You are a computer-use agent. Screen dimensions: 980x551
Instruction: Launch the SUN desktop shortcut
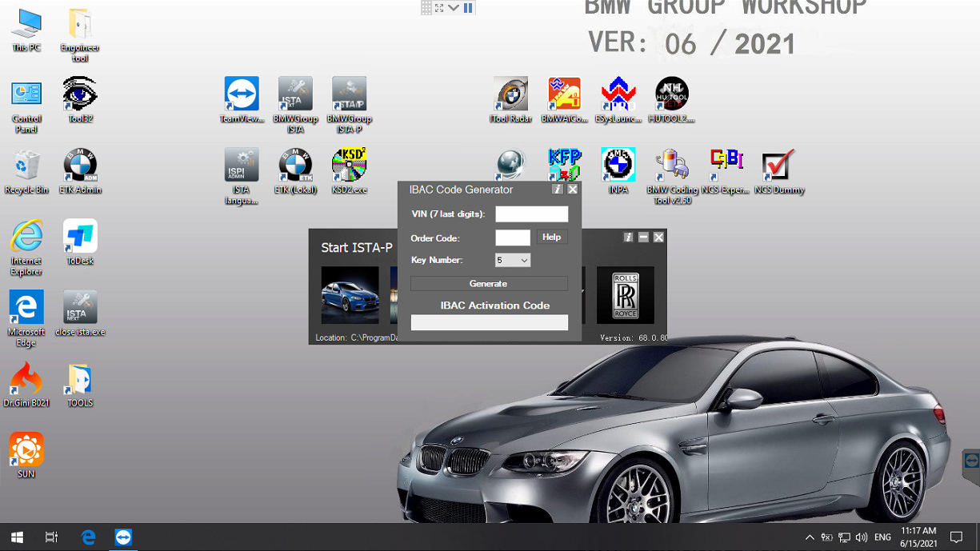click(x=26, y=455)
